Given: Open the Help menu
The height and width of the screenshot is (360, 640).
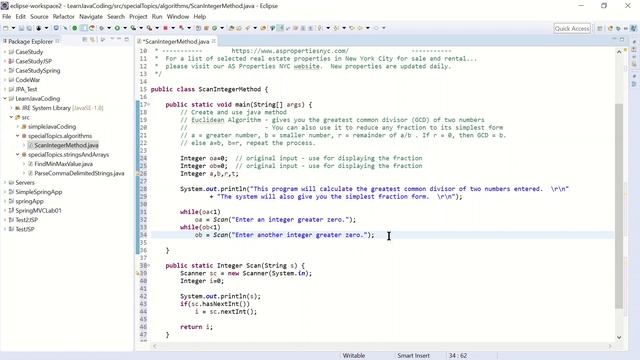Looking at the screenshot, I should pos(200,17).
